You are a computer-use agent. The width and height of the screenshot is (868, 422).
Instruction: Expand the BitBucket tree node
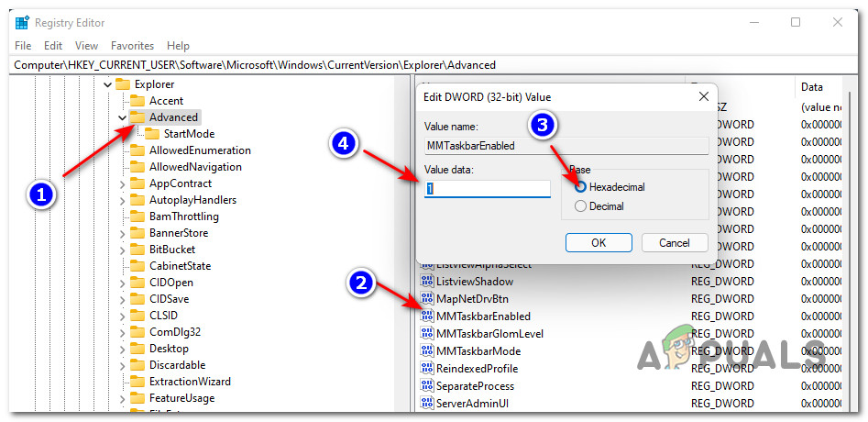[122, 250]
